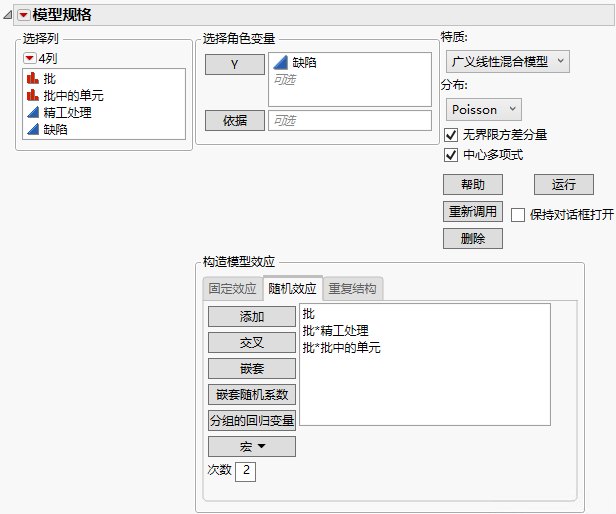Screen dimensions: 616x514
Task: Open the Poisson distribution dropdown
Action: click(x=483, y=109)
